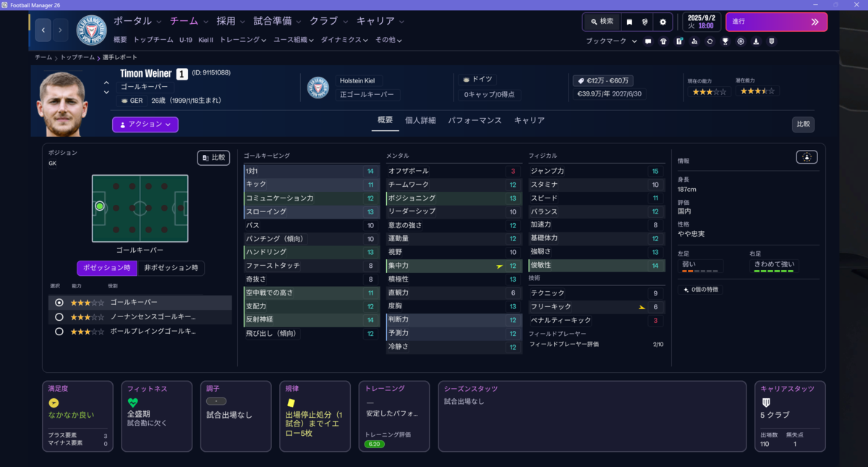The image size is (868, 467).
Task: Open the チーム menu dropdown
Action: pos(188,21)
